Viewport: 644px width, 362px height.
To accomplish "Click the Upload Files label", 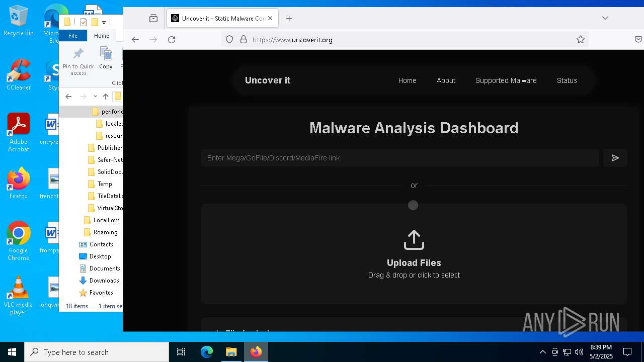I will click(414, 263).
